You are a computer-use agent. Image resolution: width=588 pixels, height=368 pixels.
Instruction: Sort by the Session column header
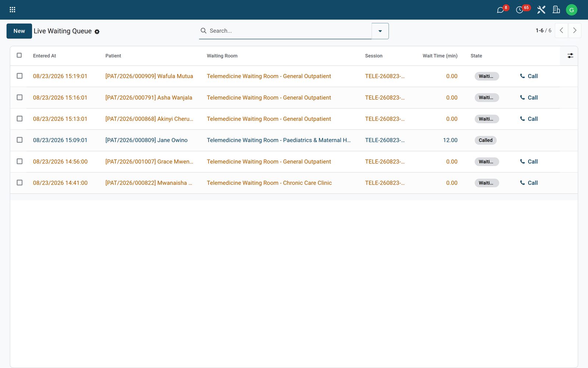pos(374,56)
